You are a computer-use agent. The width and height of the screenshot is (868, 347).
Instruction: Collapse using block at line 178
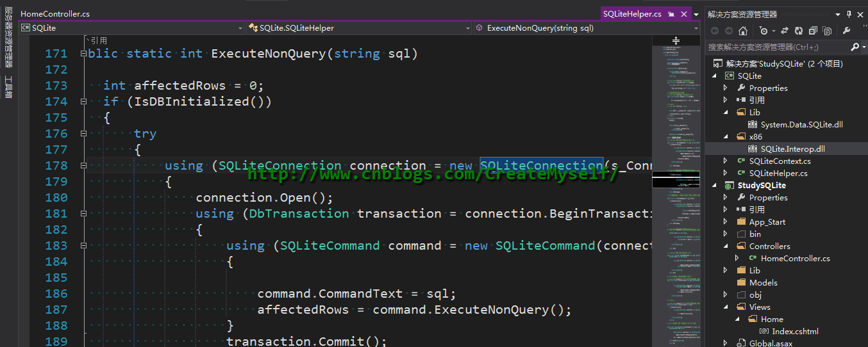click(x=83, y=165)
